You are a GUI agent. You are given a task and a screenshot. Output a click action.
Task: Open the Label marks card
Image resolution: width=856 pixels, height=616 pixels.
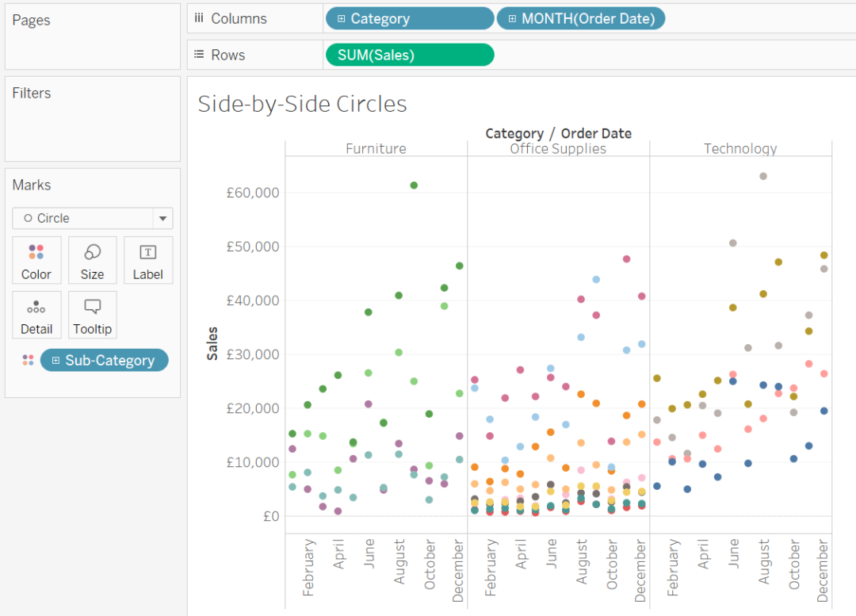(x=147, y=260)
